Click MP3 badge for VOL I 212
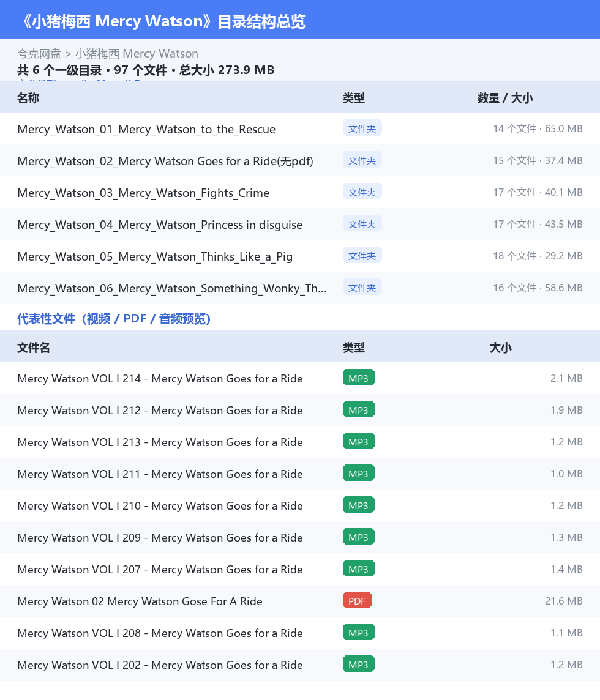 (358, 410)
